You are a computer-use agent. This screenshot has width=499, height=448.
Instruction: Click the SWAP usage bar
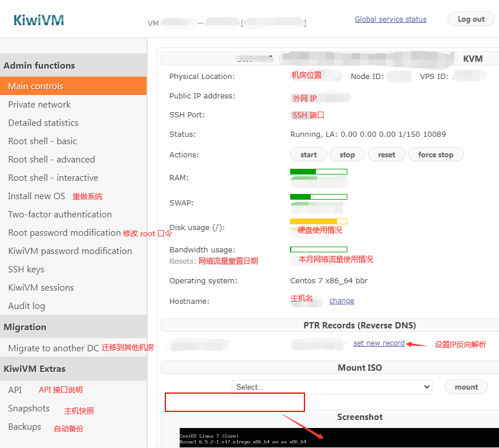pos(319,197)
